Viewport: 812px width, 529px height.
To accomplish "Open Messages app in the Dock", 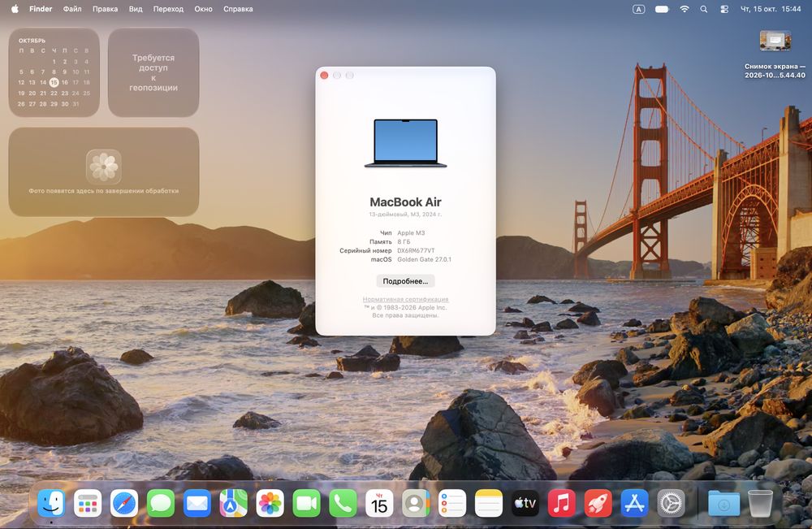I will pos(161,503).
